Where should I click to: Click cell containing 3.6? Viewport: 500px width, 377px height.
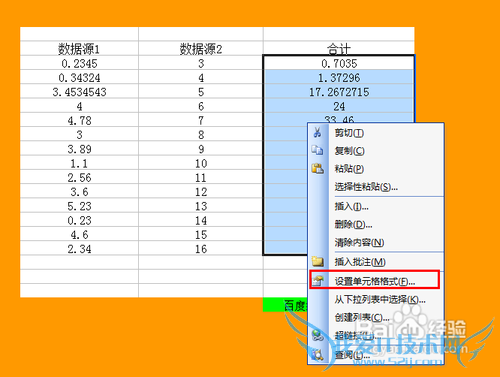click(79, 192)
